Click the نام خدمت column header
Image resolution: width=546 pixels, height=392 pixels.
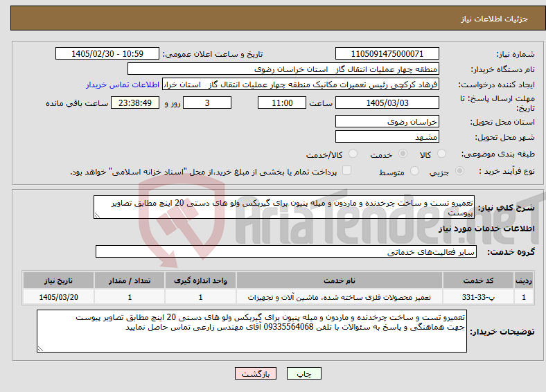[339, 280]
